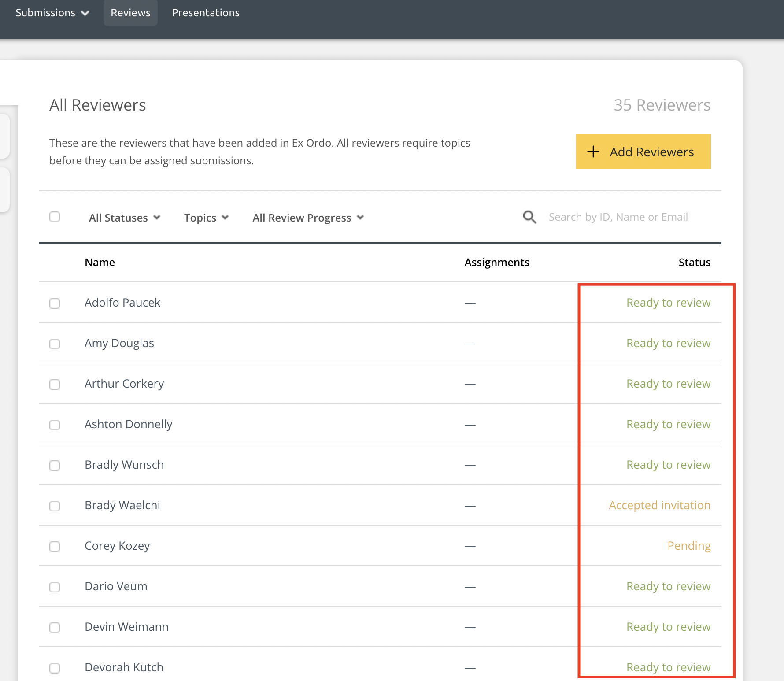Open the Submissions menu
This screenshot has height=681, width=784.
tap(45, 13)
